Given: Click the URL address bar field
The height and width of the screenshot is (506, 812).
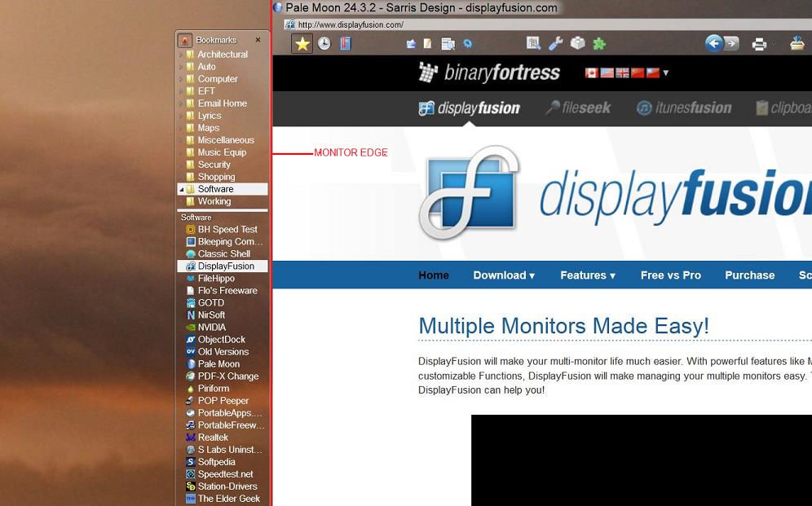Looking at the screenshot, I should pos(489,24).
